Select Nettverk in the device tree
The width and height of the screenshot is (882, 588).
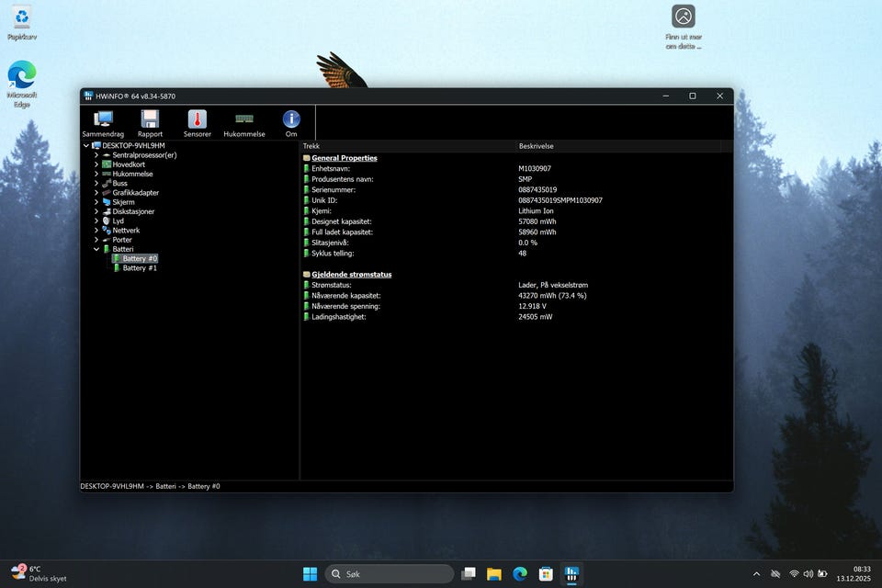coord(126,231)
